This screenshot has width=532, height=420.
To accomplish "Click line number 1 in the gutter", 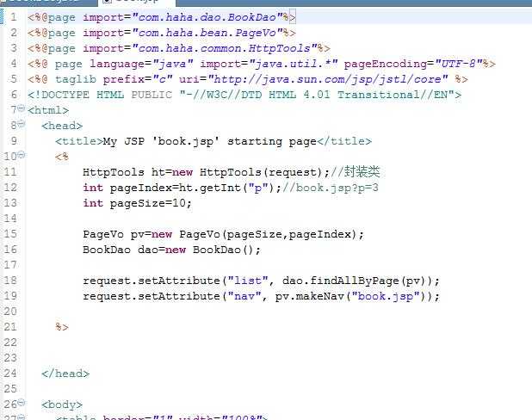I will click(14, 17).
